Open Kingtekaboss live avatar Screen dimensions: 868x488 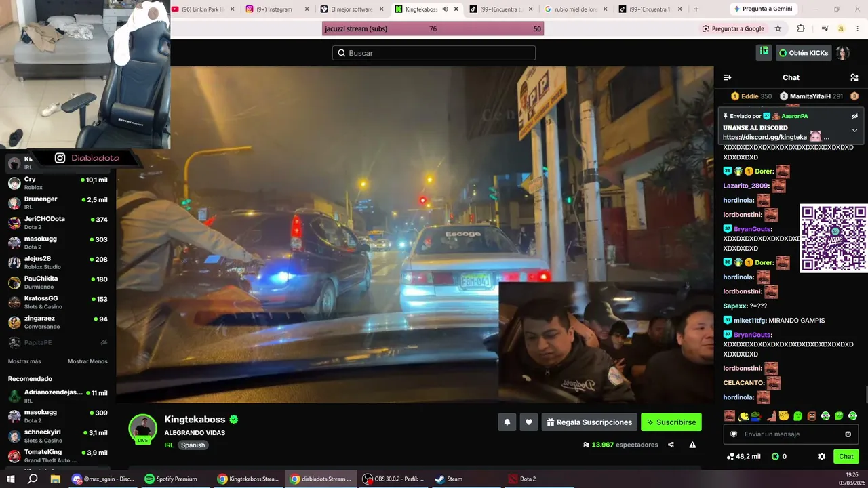(x=143, y=428)
